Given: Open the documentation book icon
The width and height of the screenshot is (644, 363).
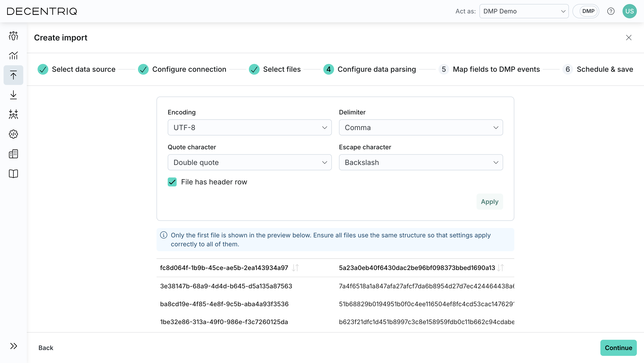Looking at the screenshot, I should pyautogui.click(x=13, y=174).
